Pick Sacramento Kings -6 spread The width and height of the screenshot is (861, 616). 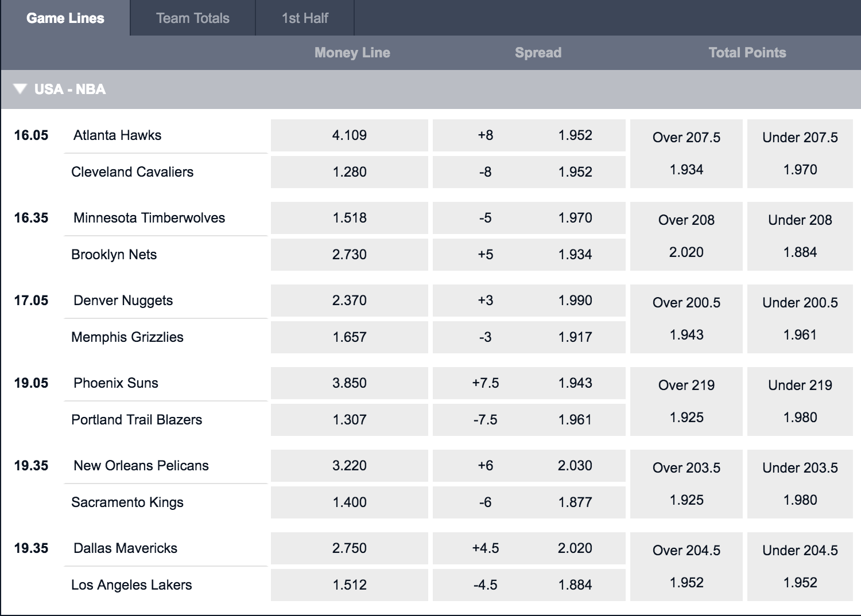point(529,502)
